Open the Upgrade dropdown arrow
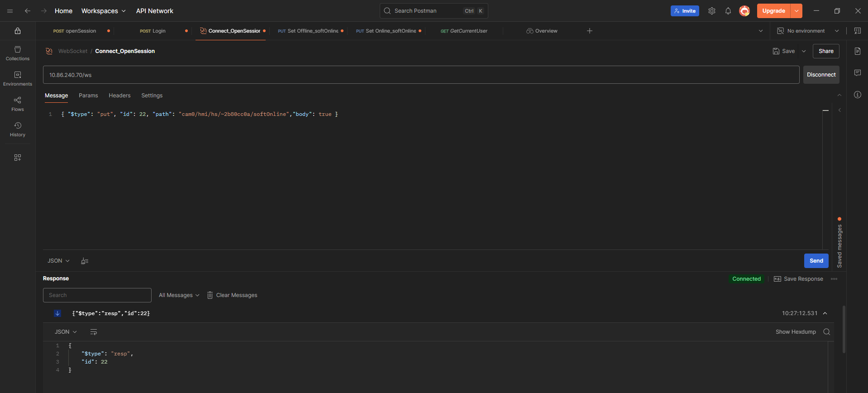The width and height of the screenshot is (868, 393). pyautogui.click(x=796, y=11)
